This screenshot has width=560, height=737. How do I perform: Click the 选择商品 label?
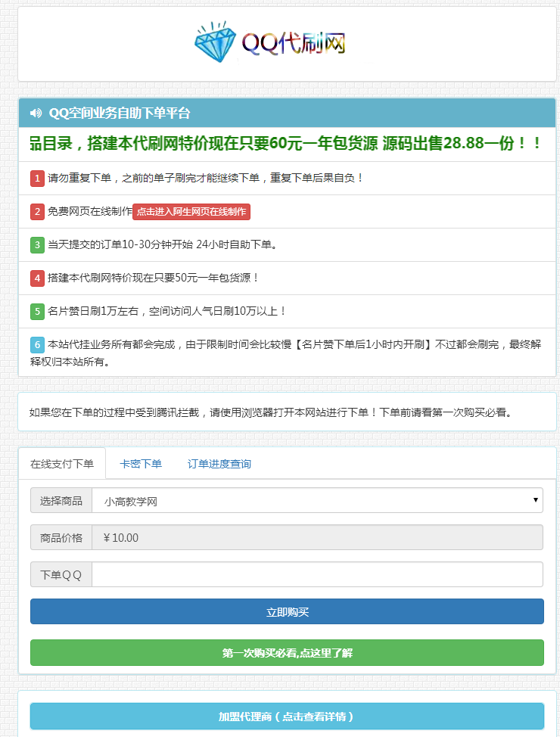[61, 501]
